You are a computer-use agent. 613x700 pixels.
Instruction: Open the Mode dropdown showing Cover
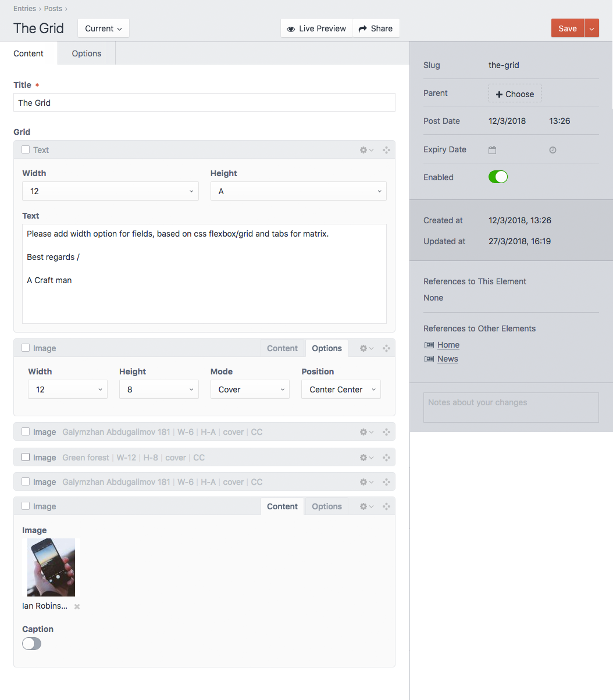[x=250, y=389]
